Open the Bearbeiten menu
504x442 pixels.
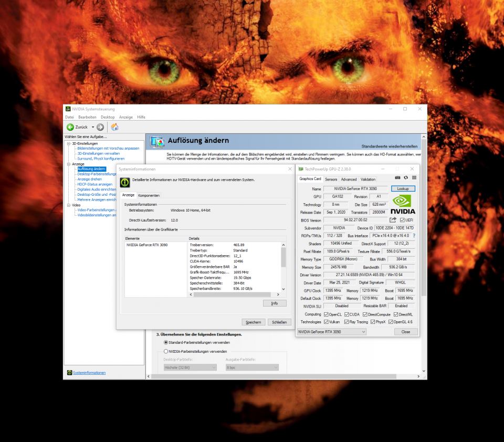(88, 118)
